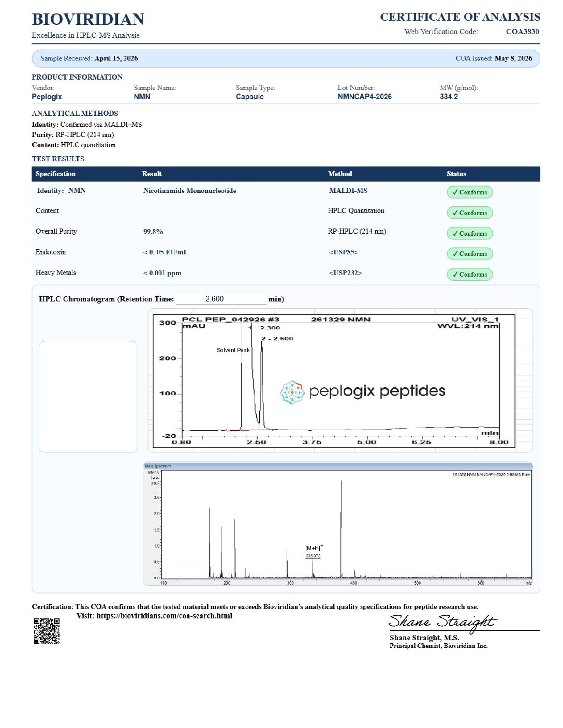This screenshot has width=563, height=728.
Task: Click the HPLC Quantitation method cell
Action: 356,211
